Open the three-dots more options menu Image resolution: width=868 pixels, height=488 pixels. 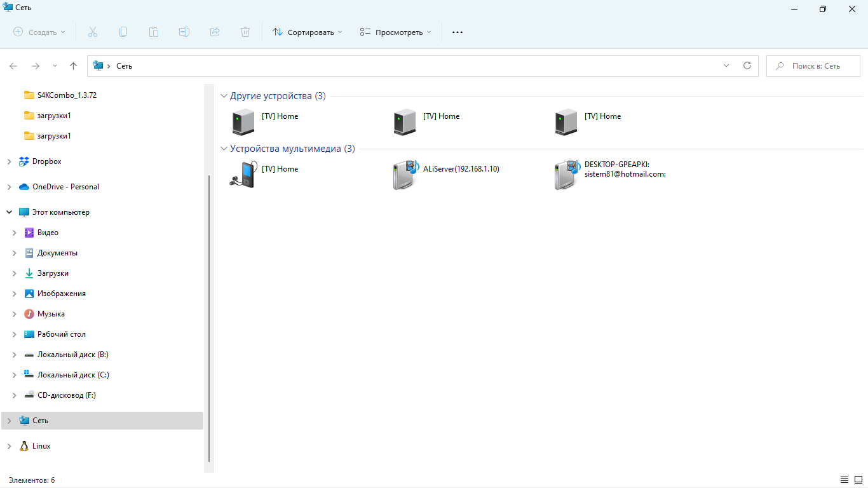(x=458, y=32)
